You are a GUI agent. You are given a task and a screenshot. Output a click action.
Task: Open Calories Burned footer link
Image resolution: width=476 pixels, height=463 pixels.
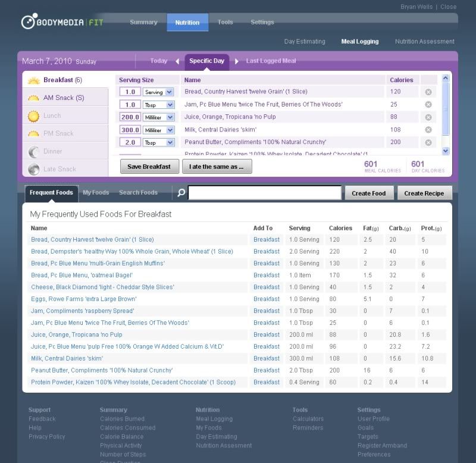click(x=123, y=419)
